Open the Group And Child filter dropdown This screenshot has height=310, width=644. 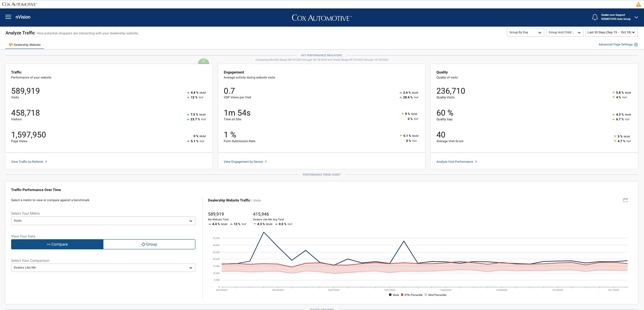(565, 32)
